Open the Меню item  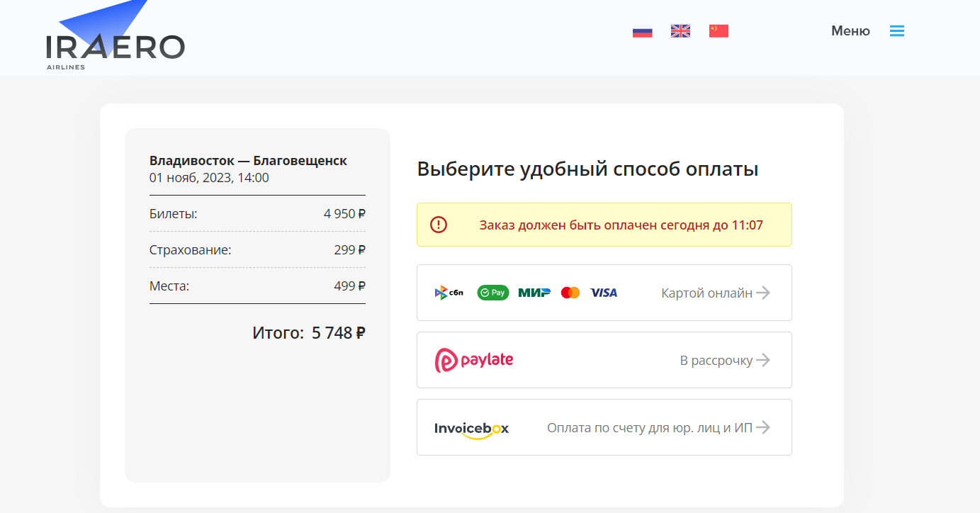850,30
